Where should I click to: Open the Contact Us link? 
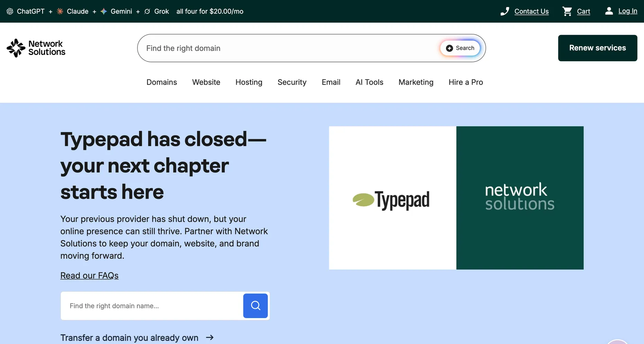click(531, 11)
